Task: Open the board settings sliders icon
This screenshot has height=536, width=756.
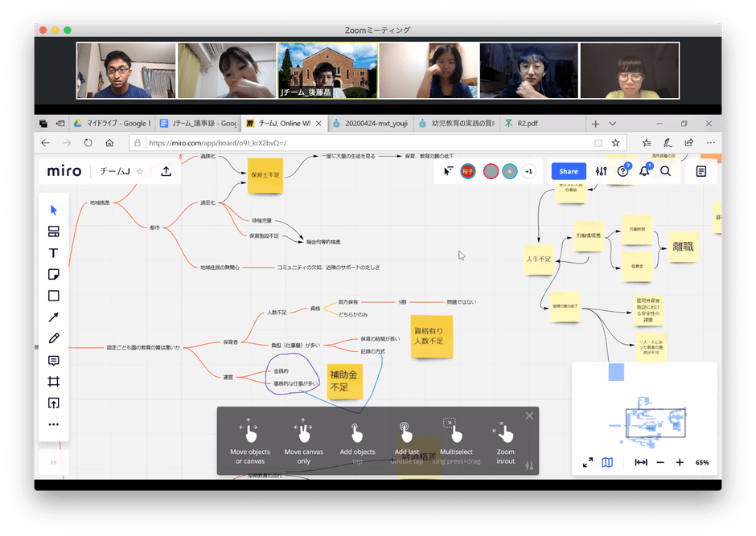Action: 602,171
